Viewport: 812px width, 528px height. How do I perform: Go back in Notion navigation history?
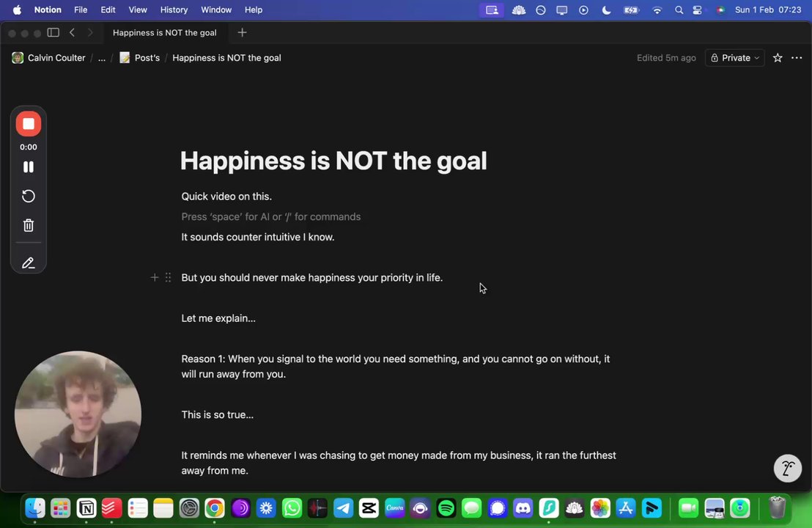(x=72, y=33)
